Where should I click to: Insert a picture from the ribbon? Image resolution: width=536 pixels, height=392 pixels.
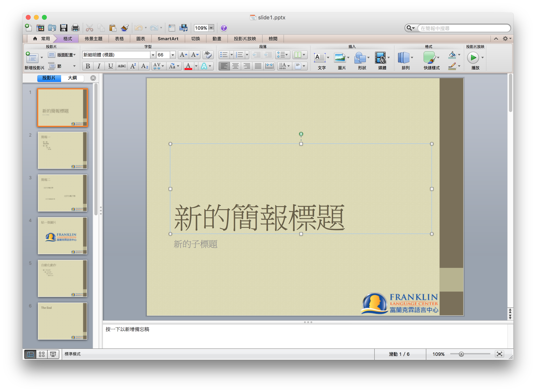tap(340, 58)
